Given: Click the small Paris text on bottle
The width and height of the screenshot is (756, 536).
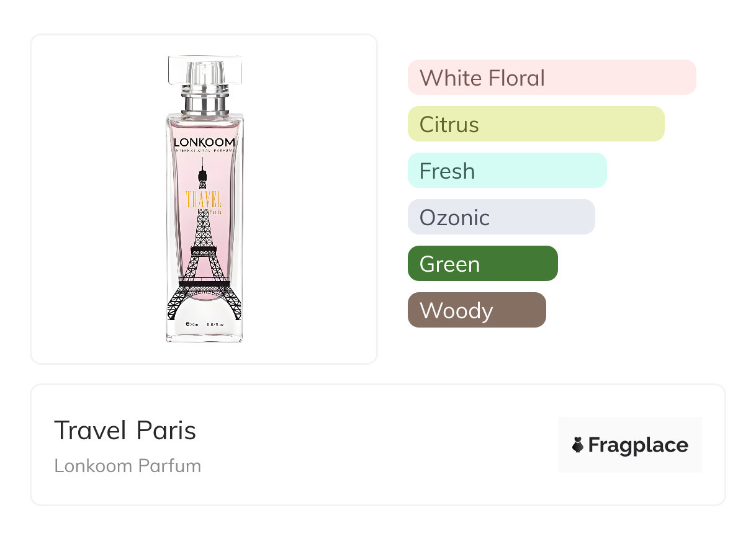Looking at the screenshot, I should pos(215,212).
